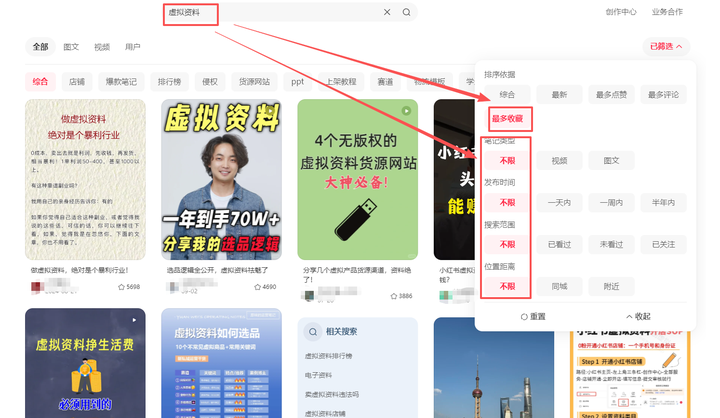The height and width of the screenshot is (418, 720).
Task: Switch to the 用户 tab
Action: [x=133, y=47]
